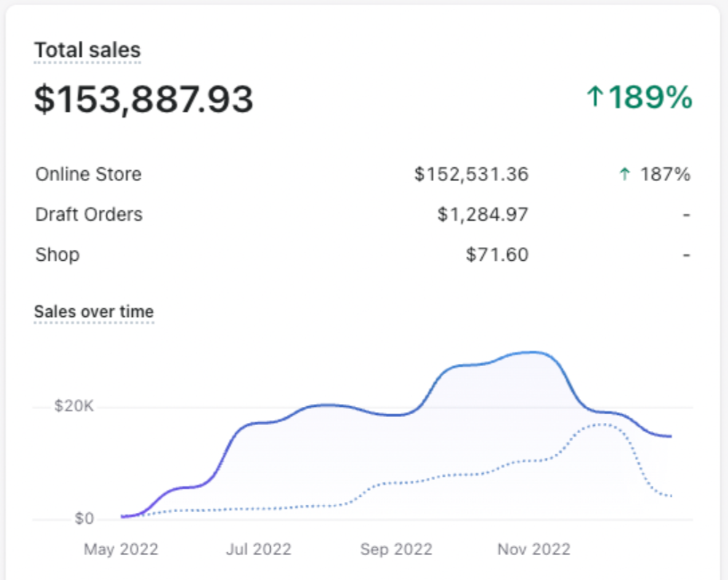Viewport: 728px width, 580px height.
Task: Click Jul 2022 on the chart axis
Action: tap(258, 549)
